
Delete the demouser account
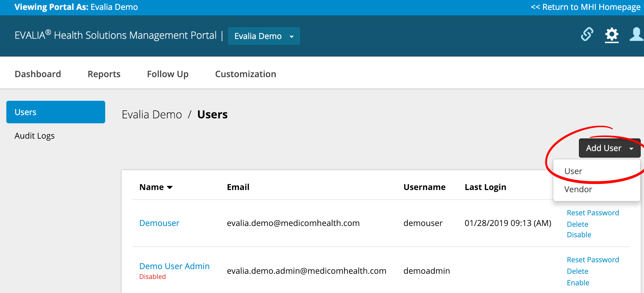pos(578,224)
